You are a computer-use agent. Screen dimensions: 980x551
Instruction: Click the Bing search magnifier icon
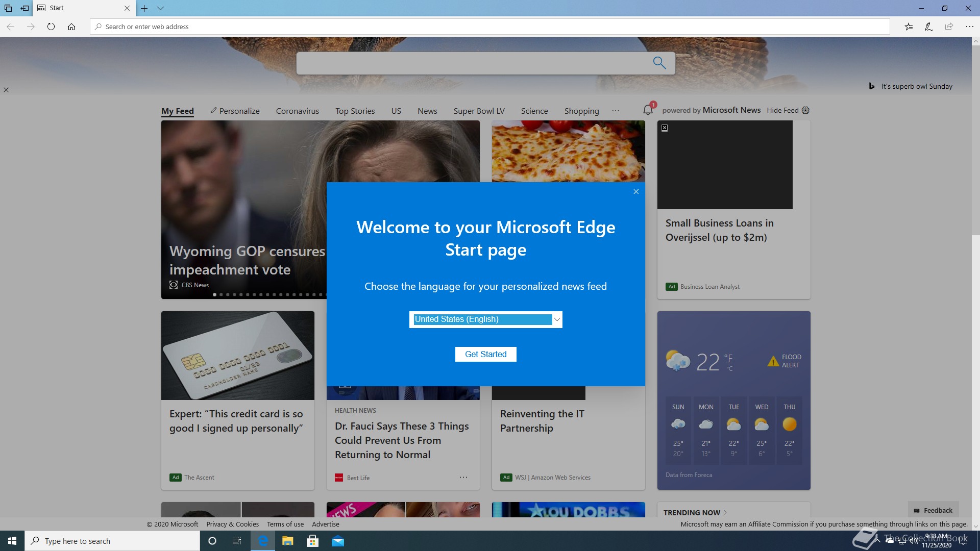tap(659, 63)
